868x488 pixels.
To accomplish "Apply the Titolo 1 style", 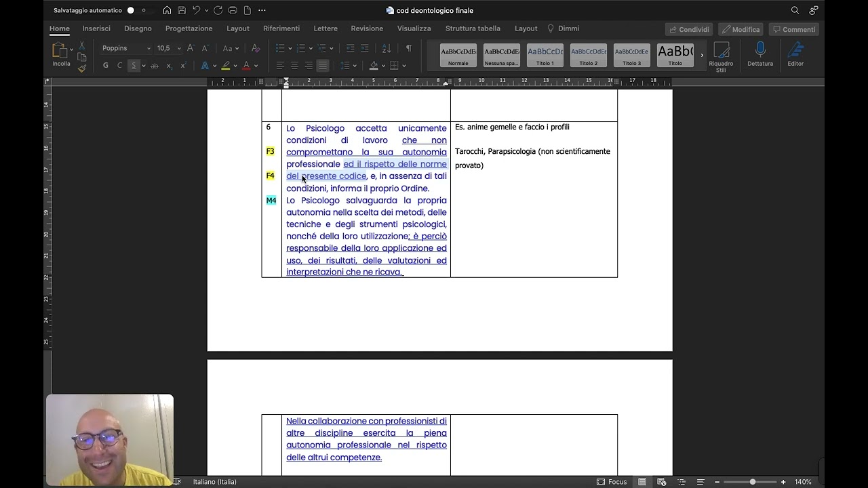I will pyautogui.click(x=545, y=55).
